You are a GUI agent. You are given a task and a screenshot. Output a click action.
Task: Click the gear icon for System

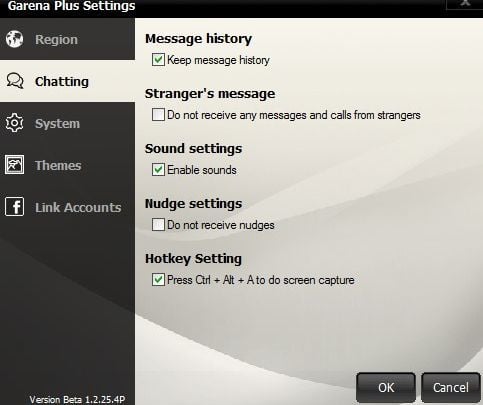(14, 123)
